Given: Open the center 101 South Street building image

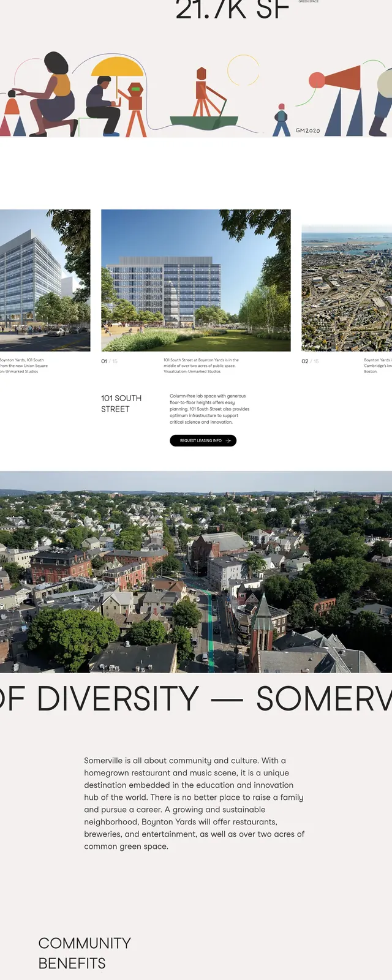Looking at the screenshot, I should pyautogui.click(x=196, y=281).
